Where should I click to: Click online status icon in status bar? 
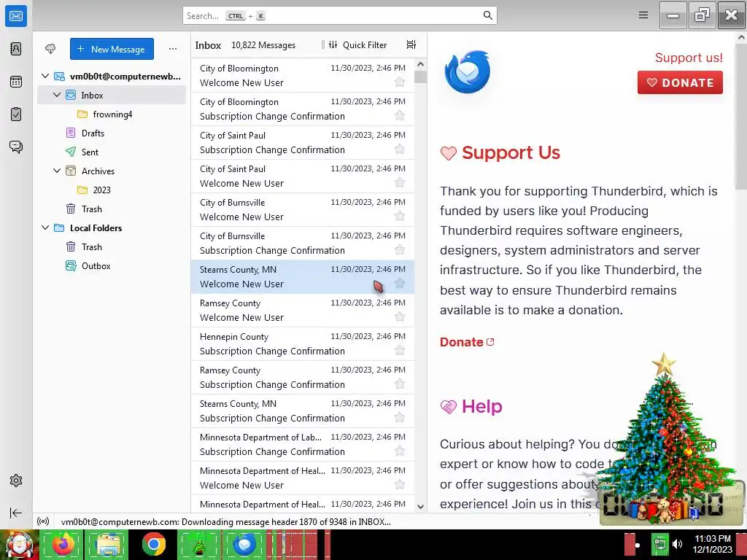pyautogui.click(x=43, y=521)
